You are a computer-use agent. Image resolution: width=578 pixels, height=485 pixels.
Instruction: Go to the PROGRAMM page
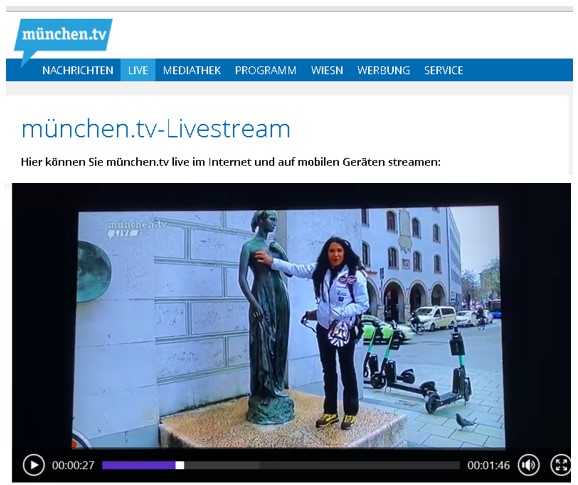pyautogui.click(x=265, y=70)
